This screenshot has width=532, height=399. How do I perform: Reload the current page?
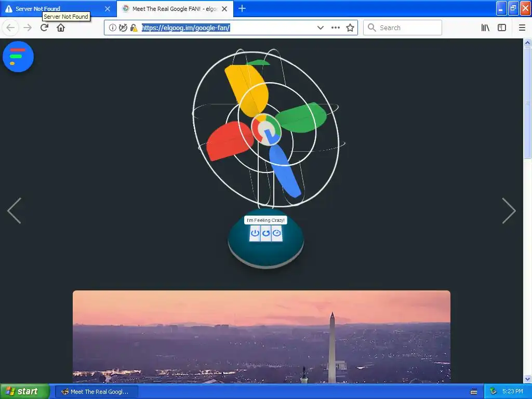click(44, 28)
